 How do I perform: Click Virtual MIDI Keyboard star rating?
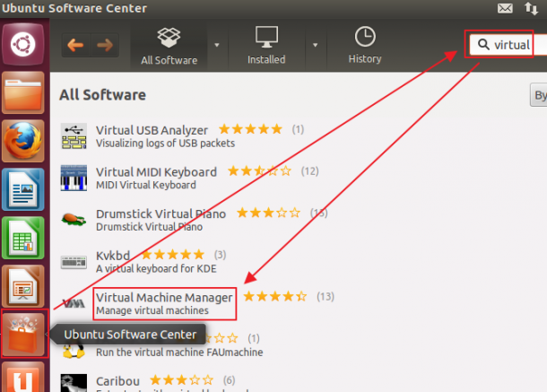click(x=259, y=171)
